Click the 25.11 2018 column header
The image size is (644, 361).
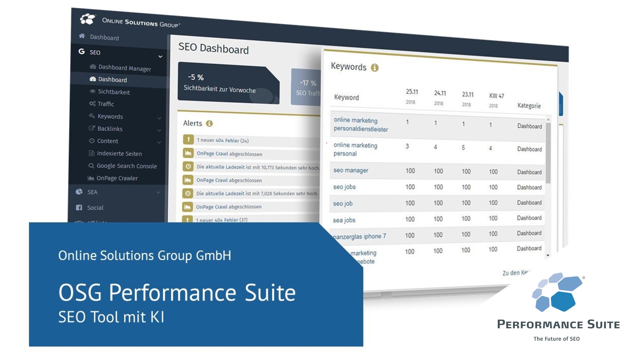pyautogui.click(x=412, y=96)
